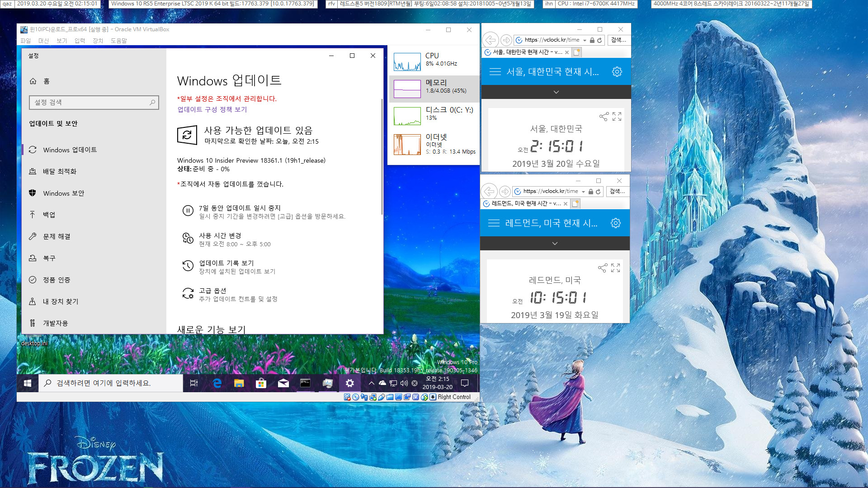The height and width of the screenshot is (488, 868).
Task: Open 업데이트 기록 보기 option
Action: click(229, 267)
